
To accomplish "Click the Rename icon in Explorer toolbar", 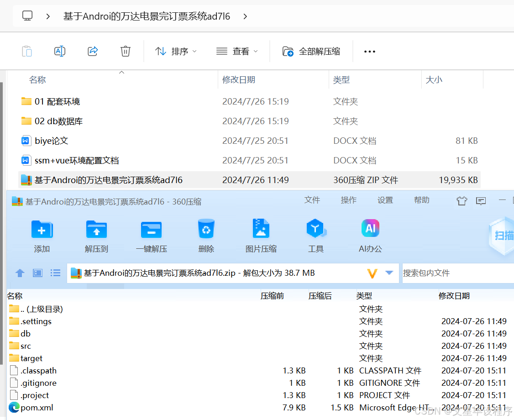I will 60,52.
